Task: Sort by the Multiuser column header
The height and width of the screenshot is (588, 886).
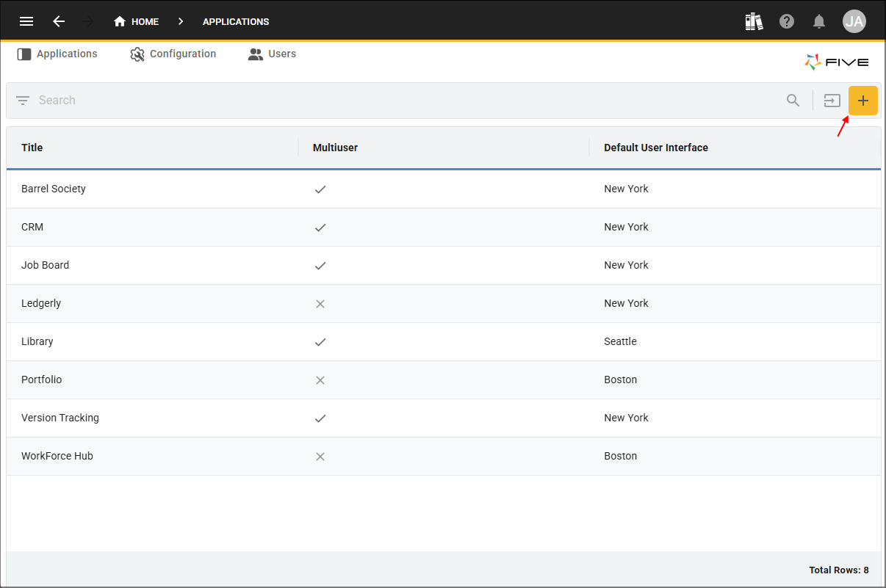Action: (x=336, y=148)
